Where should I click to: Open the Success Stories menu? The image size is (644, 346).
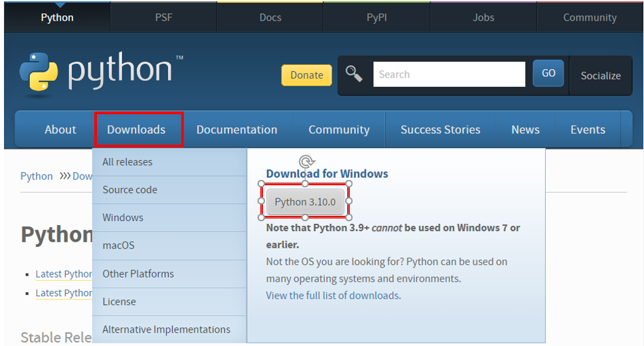pos(440,130)
